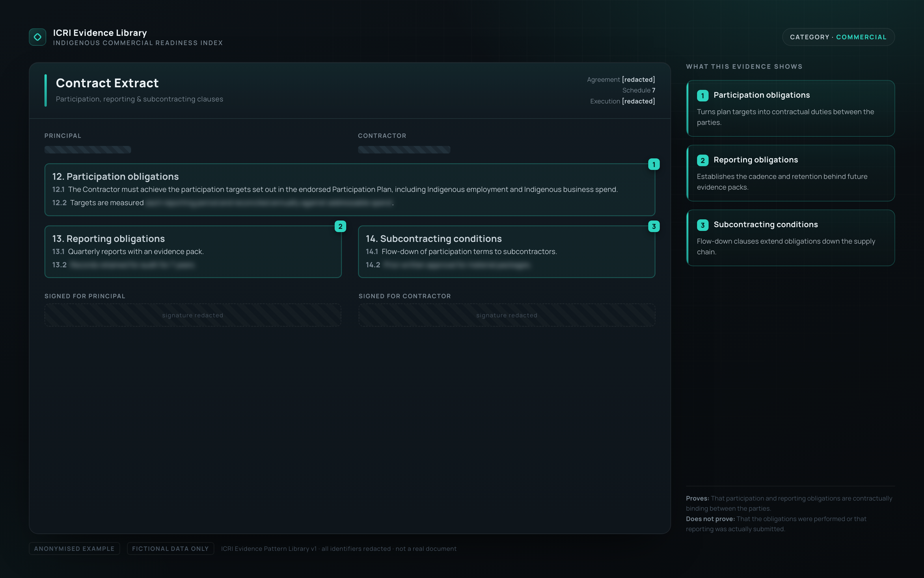This screenshot has width=924, height=578.
Task: Click number 3 icon in Subcontracting conditions sidebar card
Action: tap(703, 225)
